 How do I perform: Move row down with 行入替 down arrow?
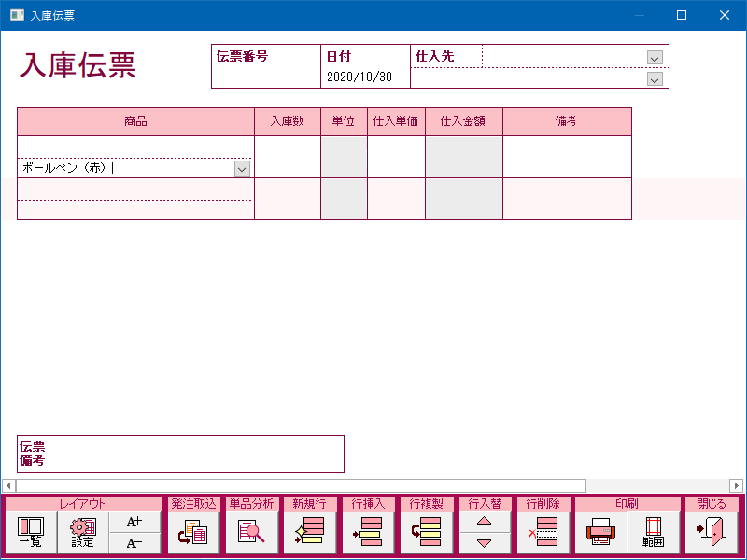coord(484,544)
